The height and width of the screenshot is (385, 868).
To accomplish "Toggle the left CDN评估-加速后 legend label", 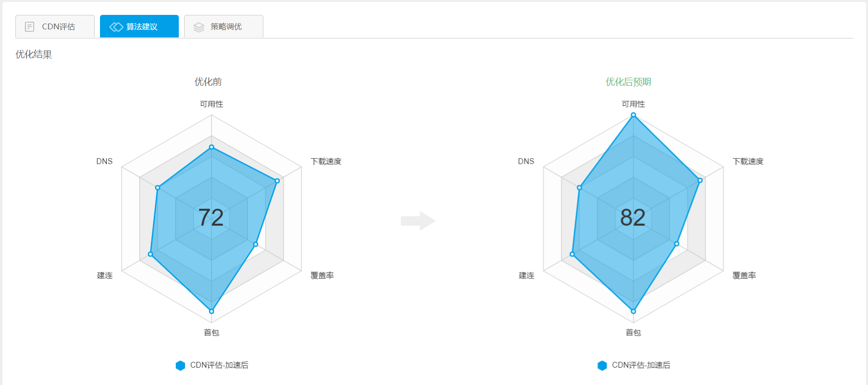I will pos(219,365).
